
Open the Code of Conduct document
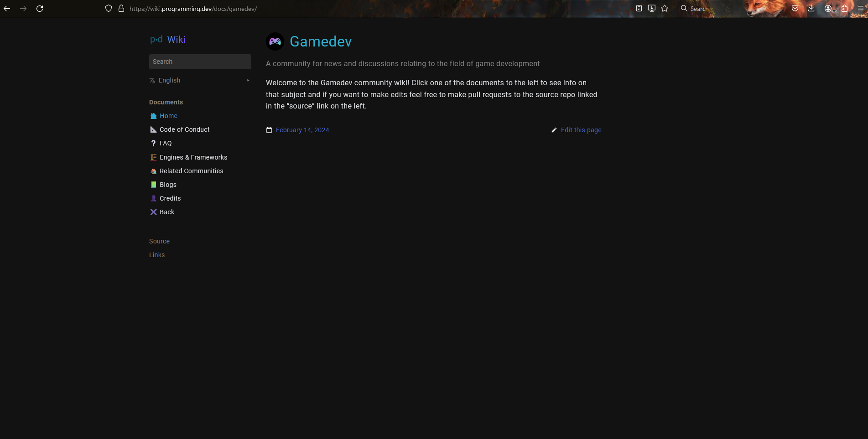(184, 129)
